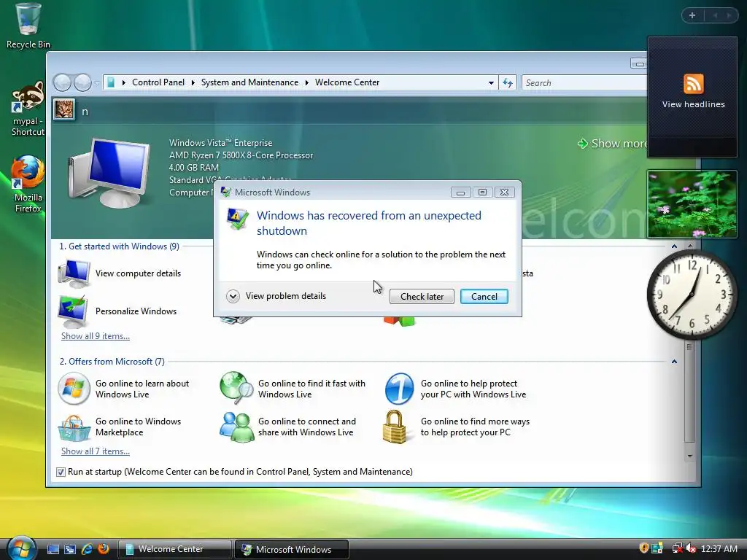Click Show more details link

point(612,144)
